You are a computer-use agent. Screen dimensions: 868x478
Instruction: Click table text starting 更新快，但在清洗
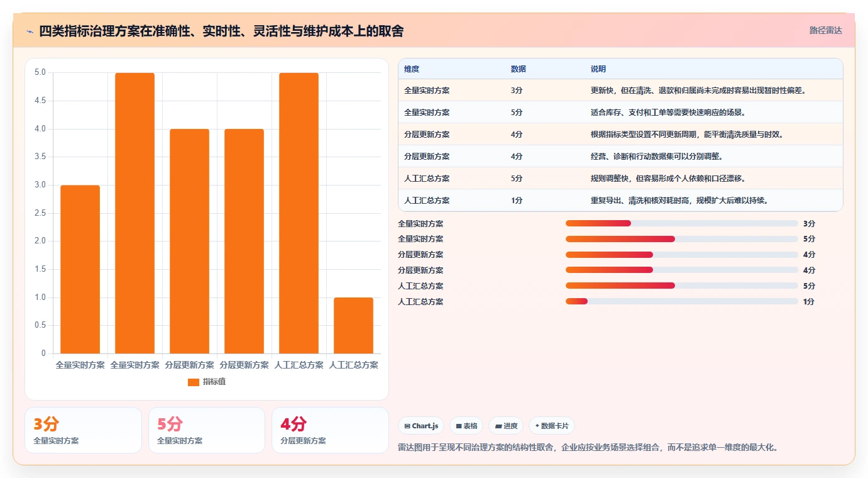(698, 91)
